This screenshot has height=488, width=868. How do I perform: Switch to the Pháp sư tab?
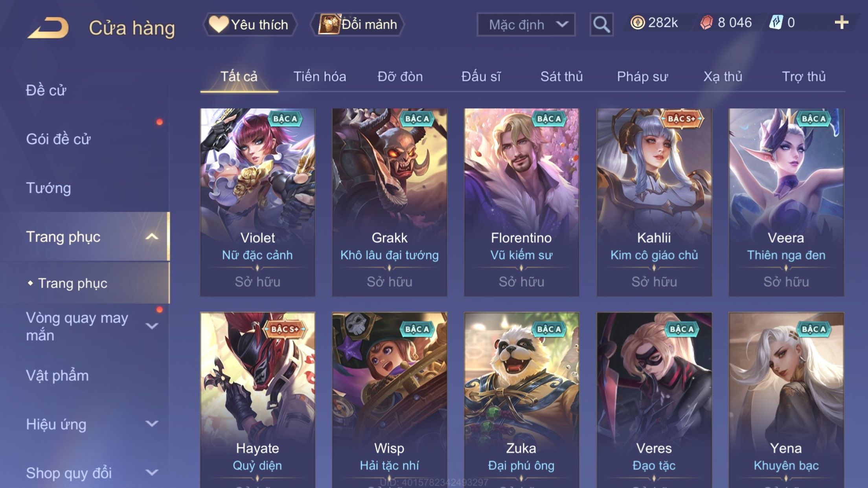[642, 77]
